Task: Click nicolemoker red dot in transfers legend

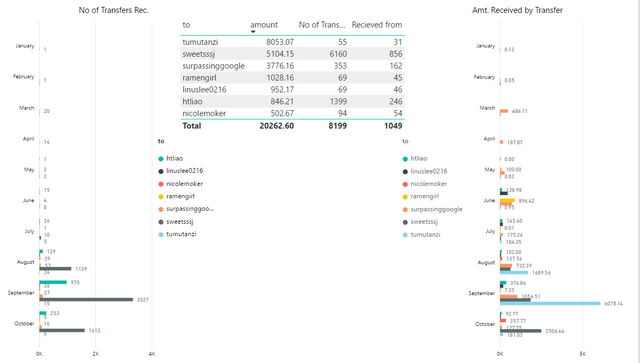Action: pyautogui.click(x=161, y=184)
